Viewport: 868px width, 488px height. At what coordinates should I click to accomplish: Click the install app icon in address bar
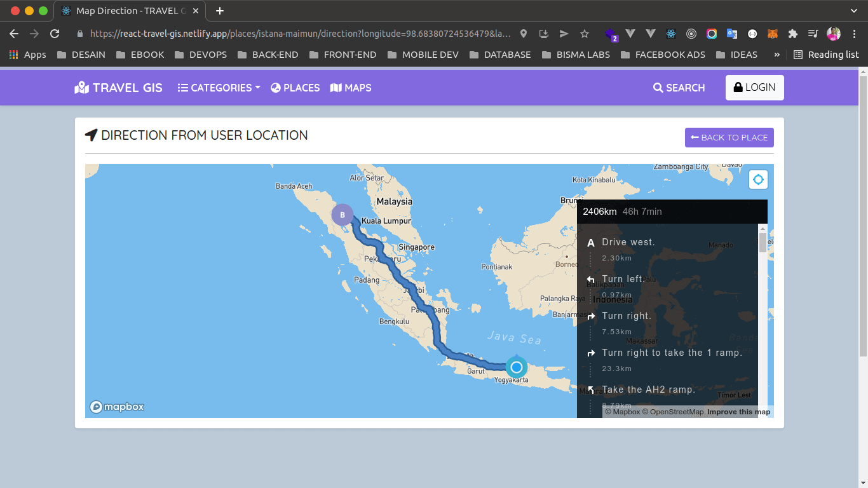point(544,34)
